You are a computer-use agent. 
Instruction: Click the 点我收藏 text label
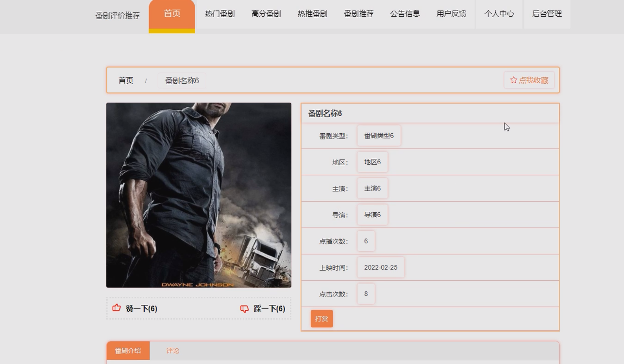point(534,80)
